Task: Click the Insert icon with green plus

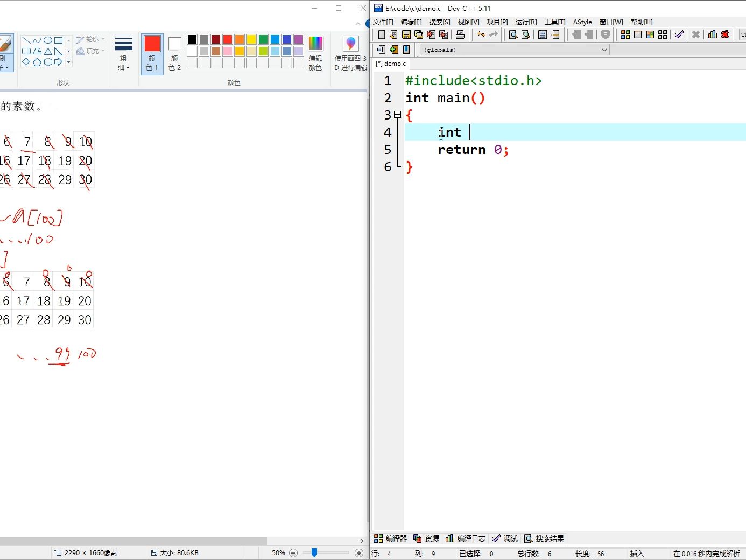Action: 394,50
